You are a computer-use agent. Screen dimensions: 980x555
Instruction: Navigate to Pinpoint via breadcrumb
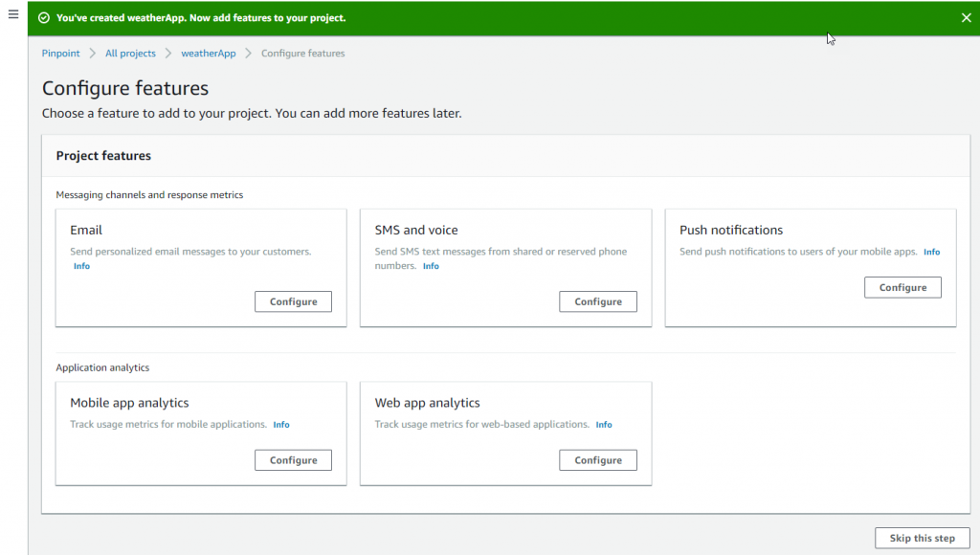(60, 53)
